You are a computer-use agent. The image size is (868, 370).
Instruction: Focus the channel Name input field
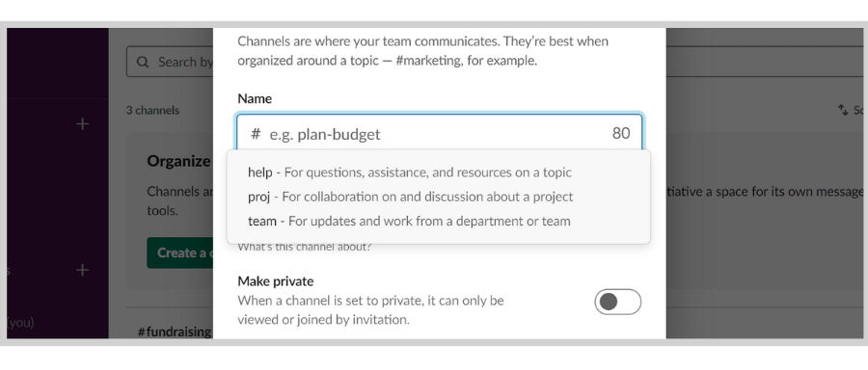tap(440, 134)
